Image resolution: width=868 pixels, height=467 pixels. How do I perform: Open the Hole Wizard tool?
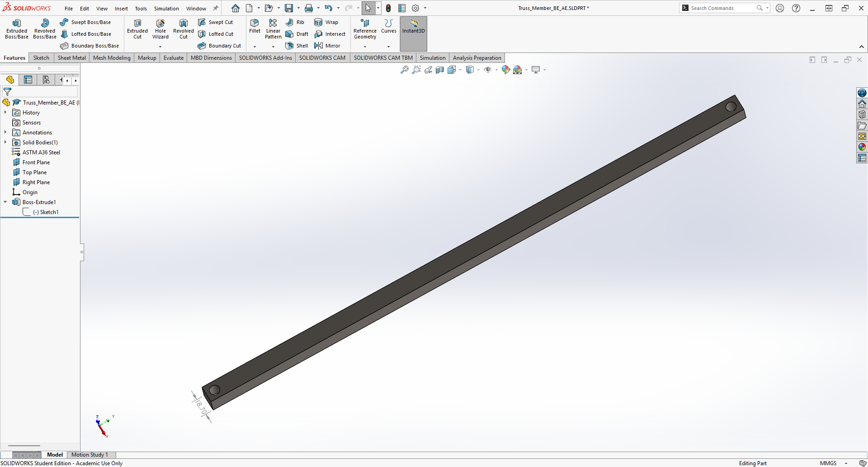tap(160, 29)
